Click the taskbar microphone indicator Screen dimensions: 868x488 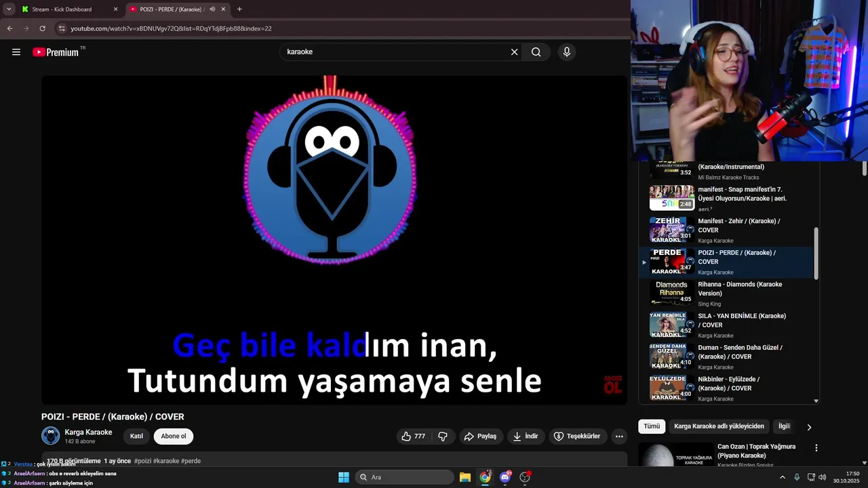point(797,477)
